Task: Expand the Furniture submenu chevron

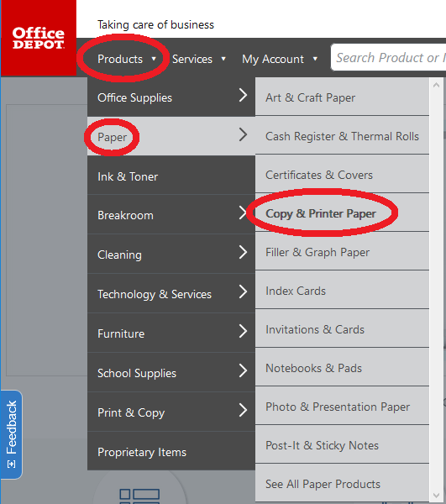Action: click(x=244, y=331)
